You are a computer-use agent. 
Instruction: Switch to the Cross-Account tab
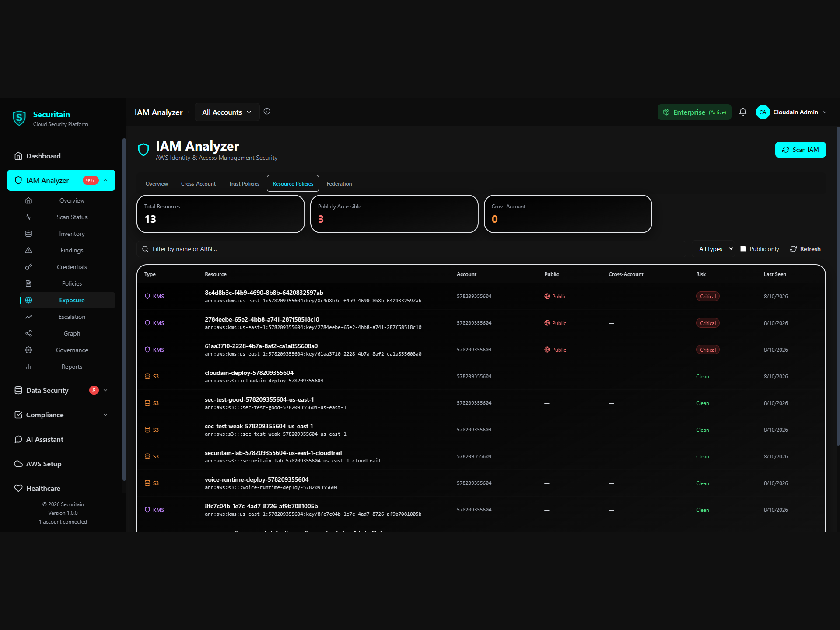point(198,183)
